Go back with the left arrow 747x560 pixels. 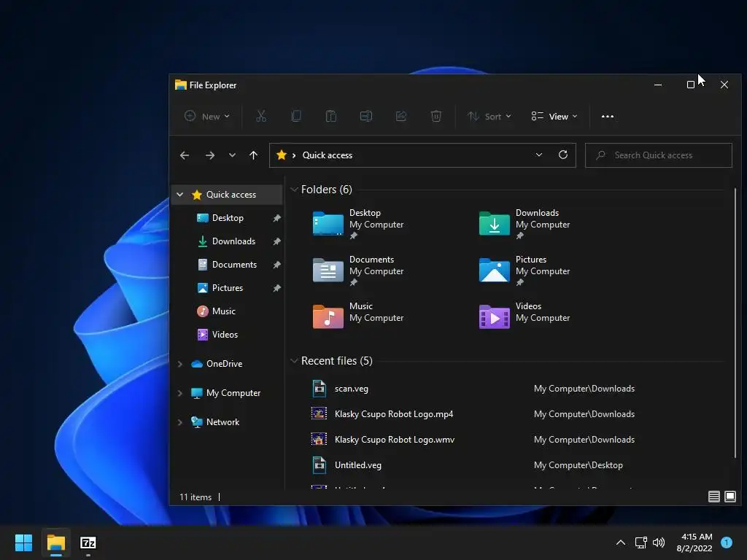[185, 155]
